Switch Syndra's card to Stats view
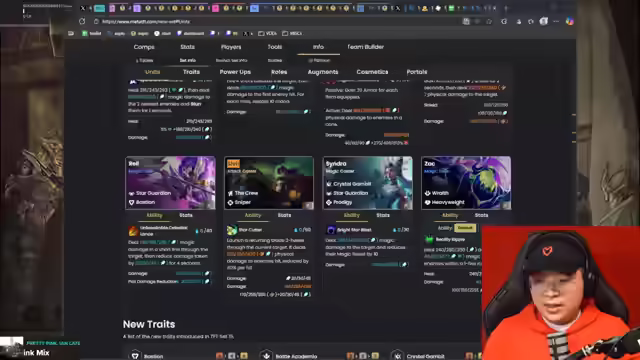The width and height of the screenshot is (640, 360). click(x=383, y=215)
